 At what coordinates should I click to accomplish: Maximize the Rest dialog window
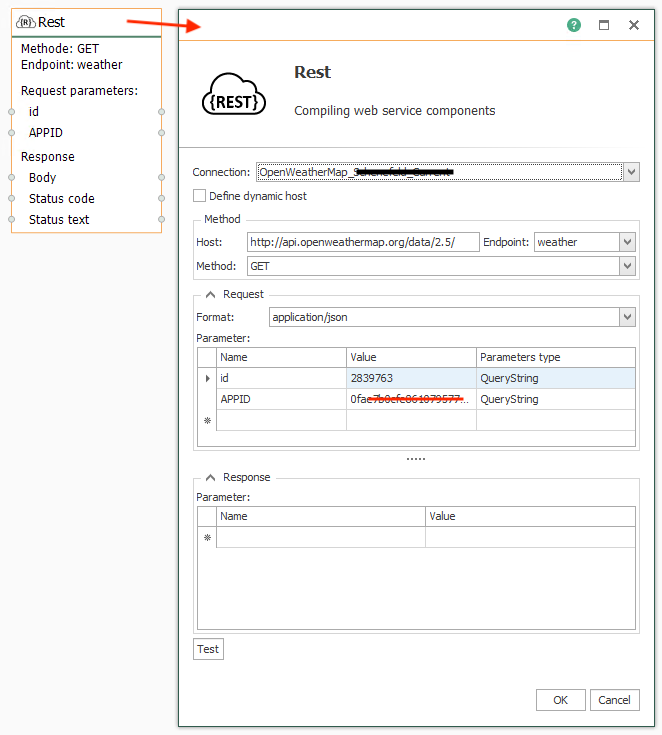click(x=604, y=25)
